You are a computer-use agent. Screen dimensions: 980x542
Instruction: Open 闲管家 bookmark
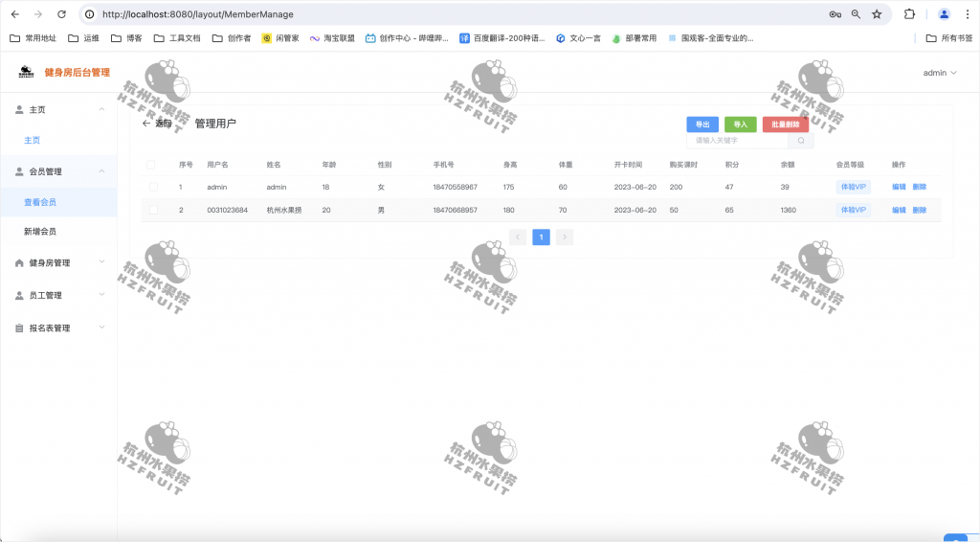click(280, 38)
